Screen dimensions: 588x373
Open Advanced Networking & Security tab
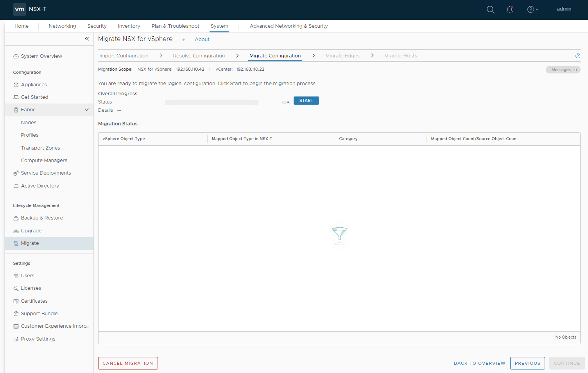coord(289,26)
